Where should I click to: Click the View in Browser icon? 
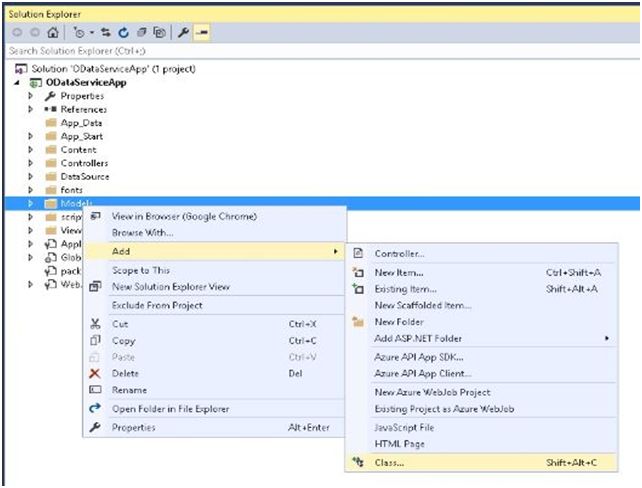click(x=95, y=216)
